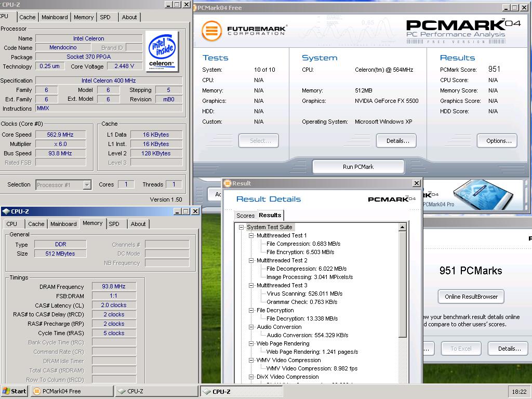
Task: Click the Result dialog title icon
Action: pos(228,183)
